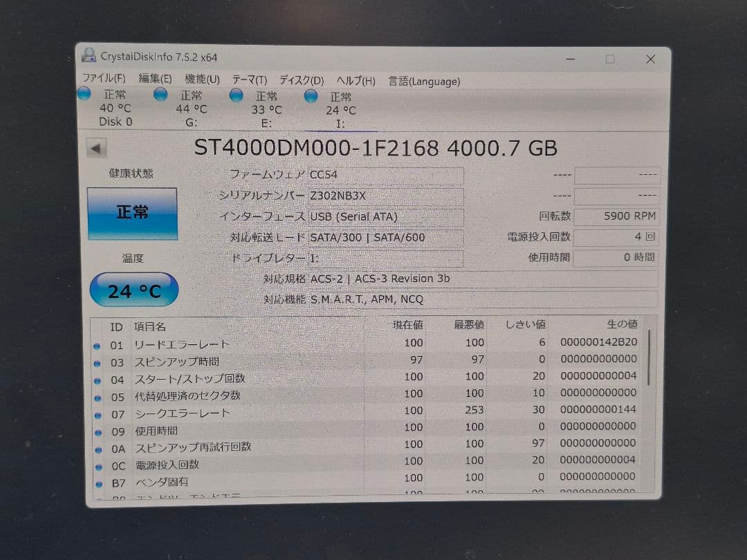Open the テーマ(T) menu

[248, 80]
